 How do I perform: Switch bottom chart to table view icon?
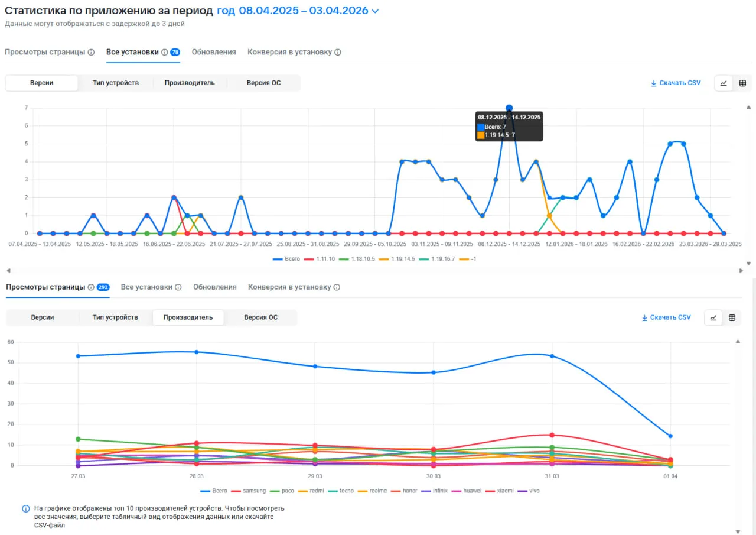[732, 317]
